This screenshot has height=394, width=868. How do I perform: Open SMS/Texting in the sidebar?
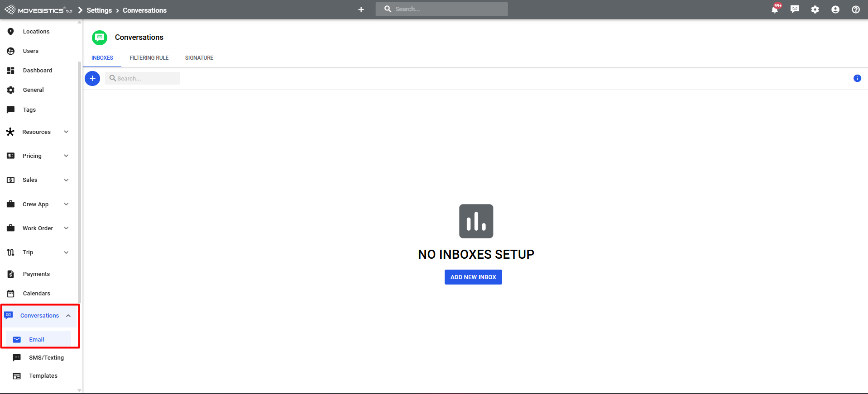point(46,358)
